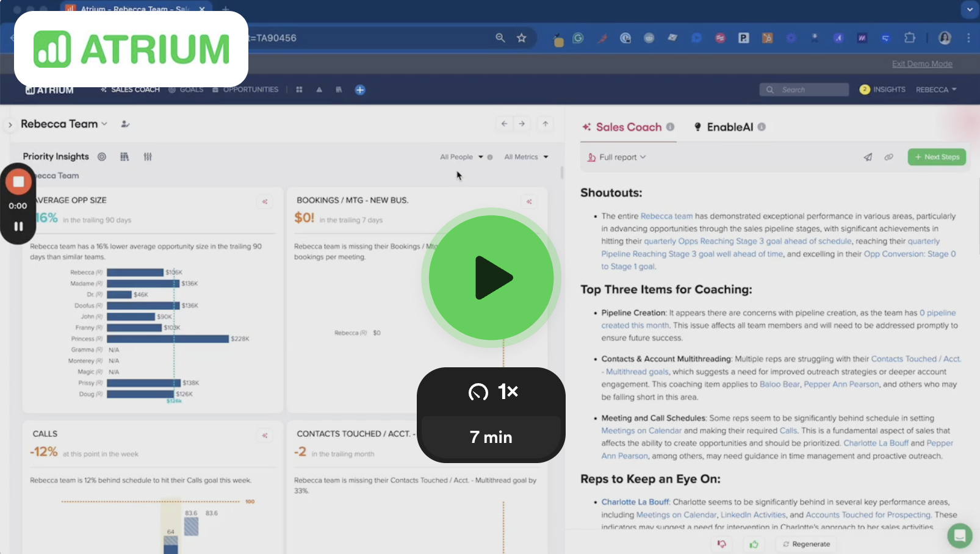Viewport: 980px width, 554px height.
Task: Open the library books icon in navbar
Action: (x=339, y=90)
